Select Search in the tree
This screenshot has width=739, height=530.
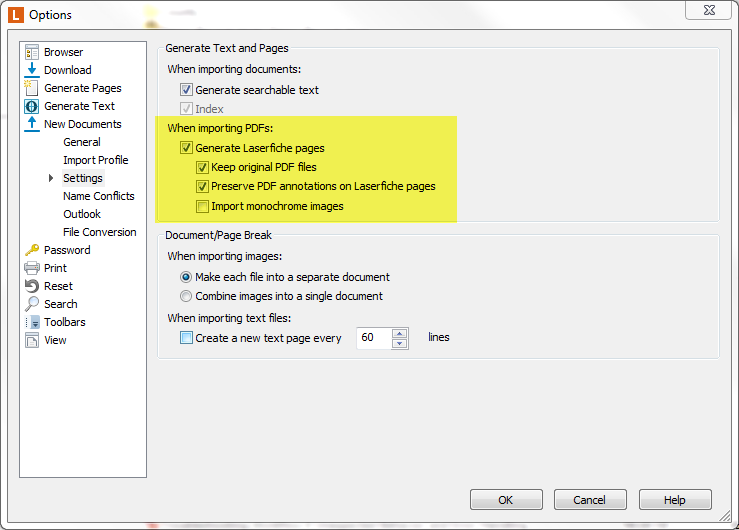click(61, 304)
